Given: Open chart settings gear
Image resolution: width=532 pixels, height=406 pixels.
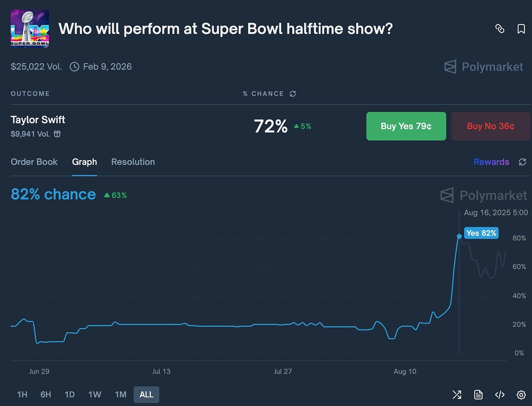Looking at the screenshot, I should 521,395.
